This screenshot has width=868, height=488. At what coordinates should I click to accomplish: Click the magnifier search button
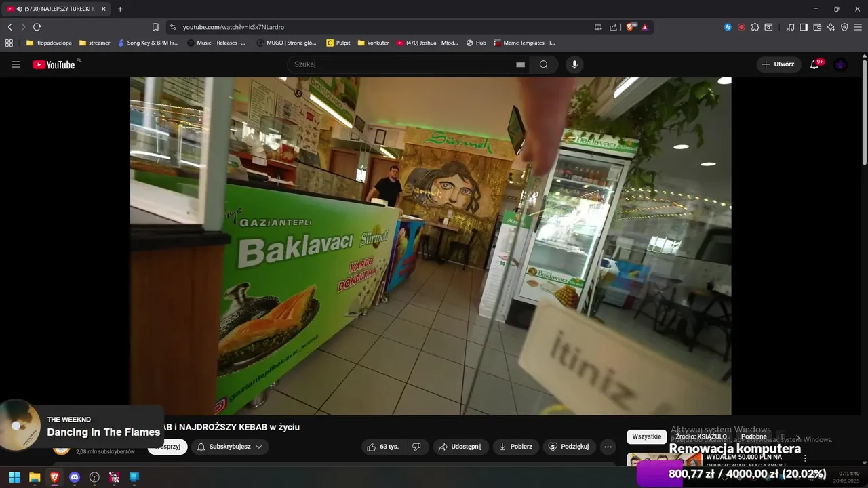(544, 64)
